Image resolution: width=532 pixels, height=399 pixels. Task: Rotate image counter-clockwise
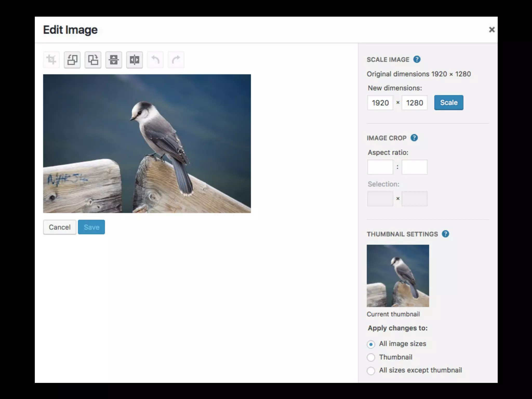click(x=72, y=60)
